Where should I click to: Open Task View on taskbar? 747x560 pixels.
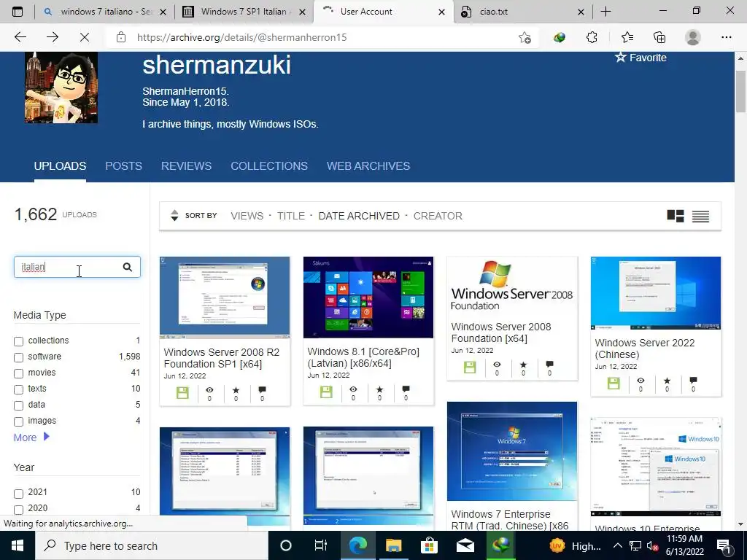coord(321,545)
